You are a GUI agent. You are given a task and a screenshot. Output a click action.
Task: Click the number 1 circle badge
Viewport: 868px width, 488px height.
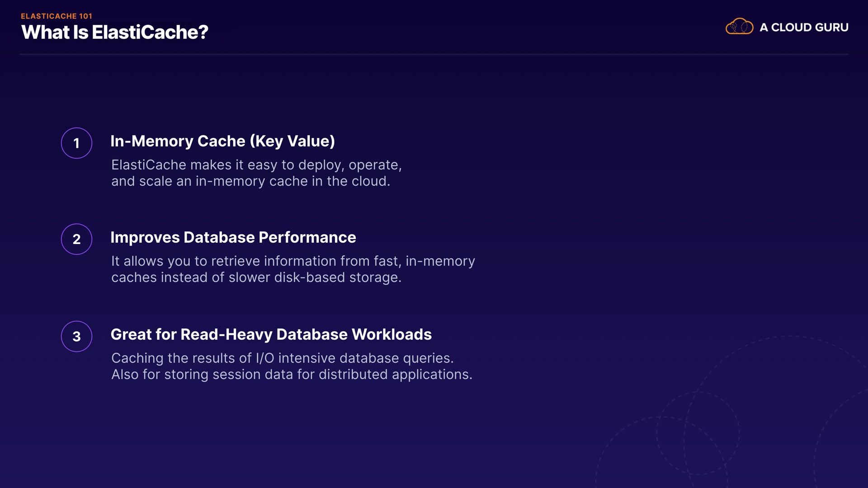[x=76, y=143]
